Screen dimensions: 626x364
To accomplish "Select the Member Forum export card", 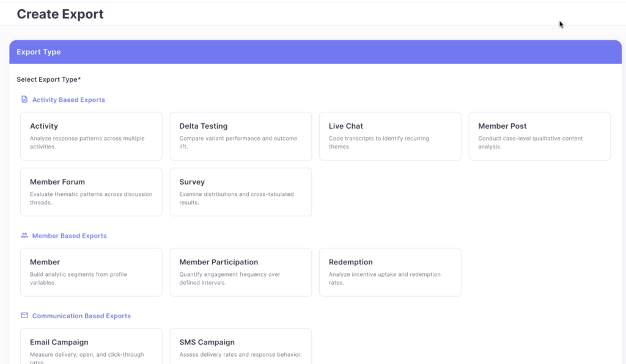I will point(91,192).
